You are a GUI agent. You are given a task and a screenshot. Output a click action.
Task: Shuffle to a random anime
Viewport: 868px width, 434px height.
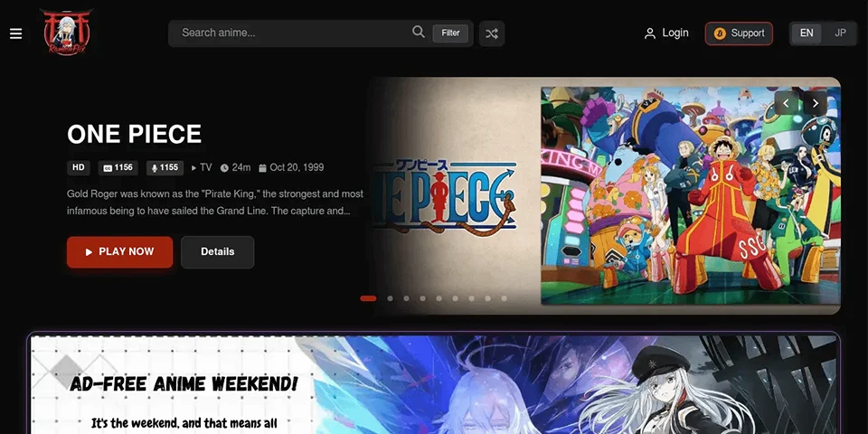[x=492, y=33]
